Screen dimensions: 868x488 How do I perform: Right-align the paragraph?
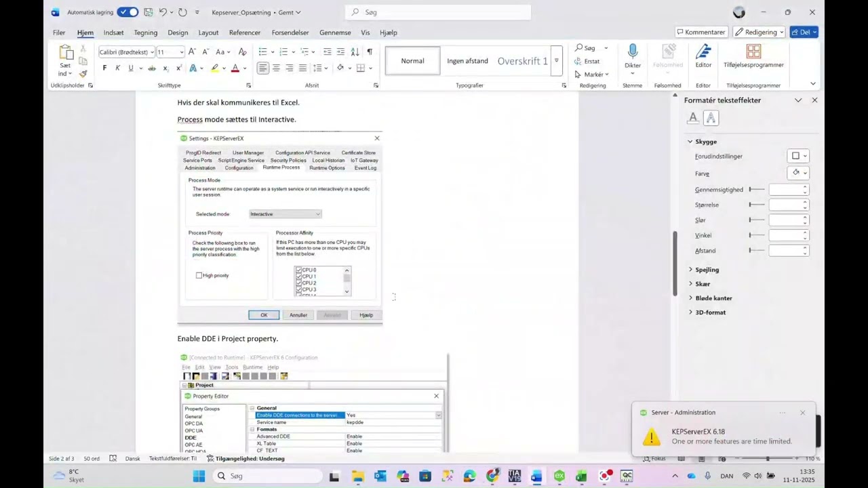click(290, 68)
